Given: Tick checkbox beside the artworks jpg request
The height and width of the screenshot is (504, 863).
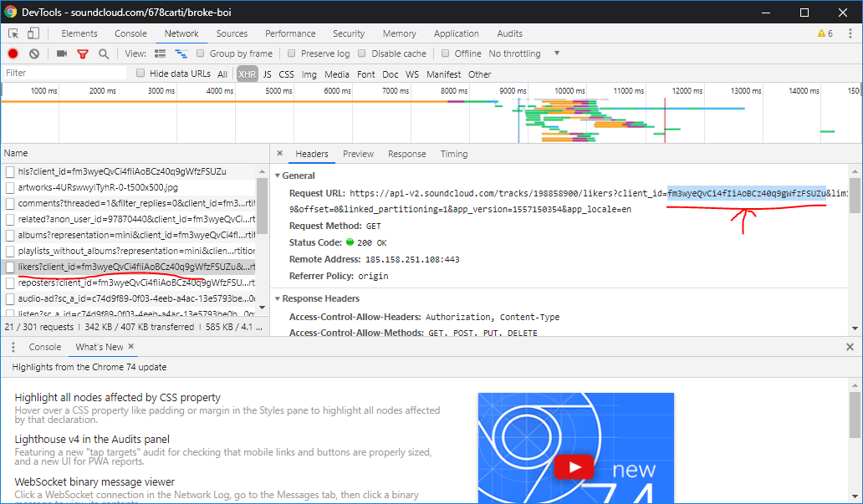Looking at the screenshot, I should 10,187.
